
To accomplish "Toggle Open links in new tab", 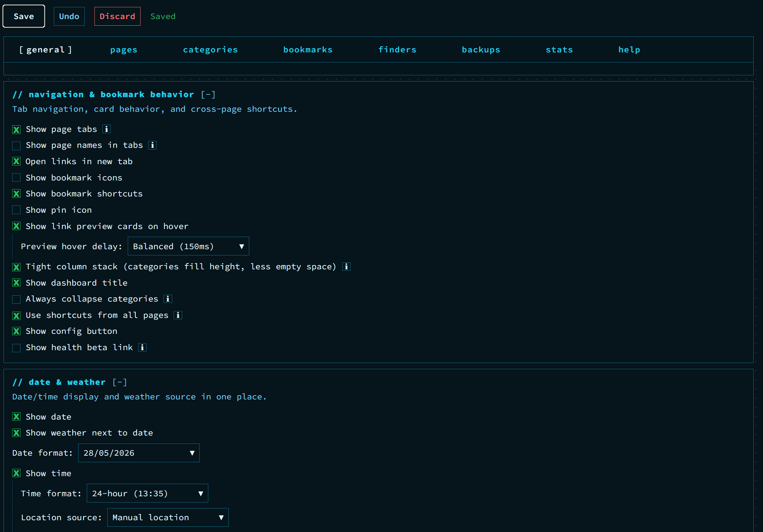I will point(16,162).
